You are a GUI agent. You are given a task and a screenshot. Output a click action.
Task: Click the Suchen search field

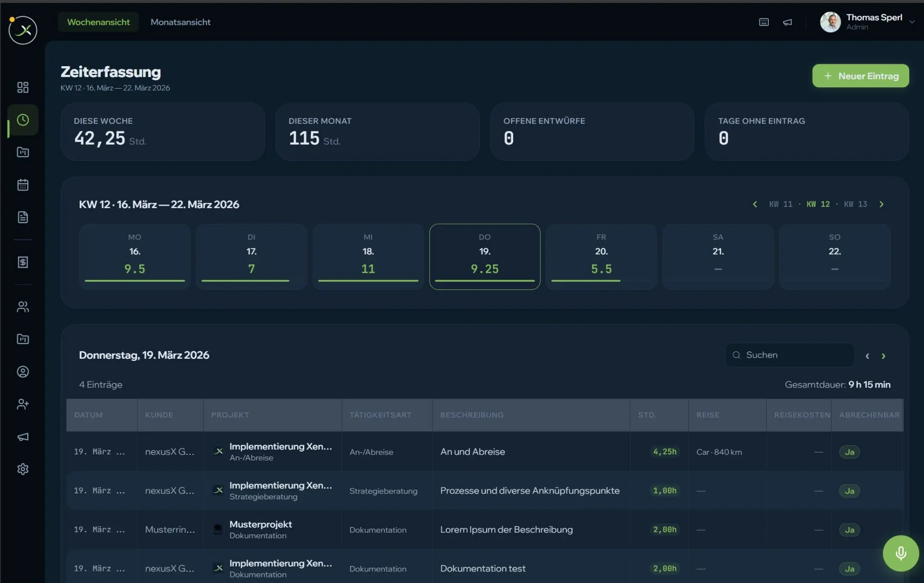tap(790, 355)
